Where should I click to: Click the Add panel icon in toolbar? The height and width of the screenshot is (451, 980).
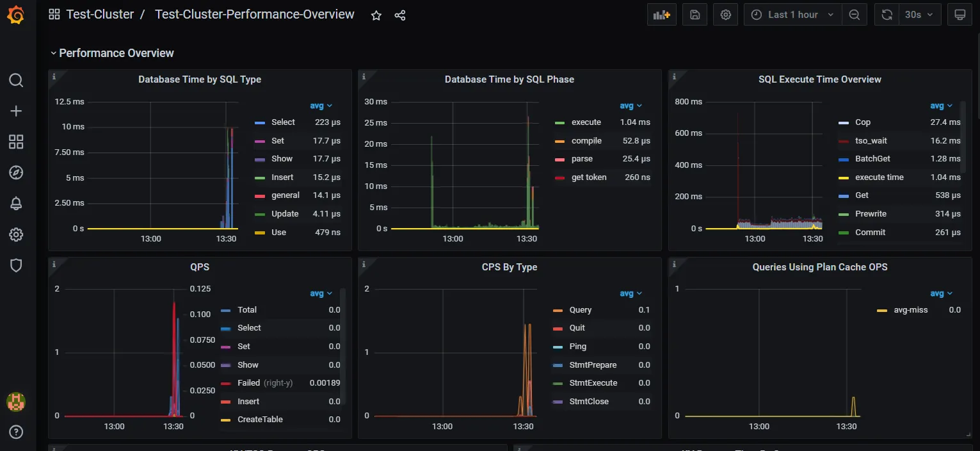(661, 15)
